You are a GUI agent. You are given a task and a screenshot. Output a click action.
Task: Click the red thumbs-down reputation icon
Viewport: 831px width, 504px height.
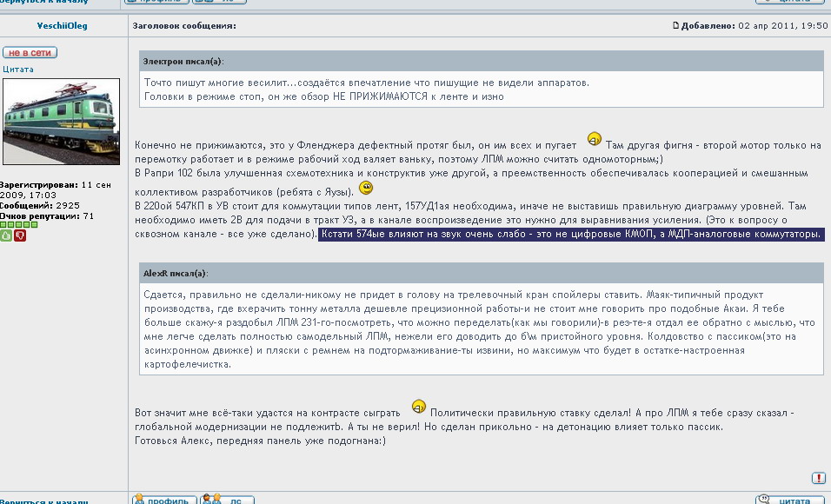click(x=20, y=235)
